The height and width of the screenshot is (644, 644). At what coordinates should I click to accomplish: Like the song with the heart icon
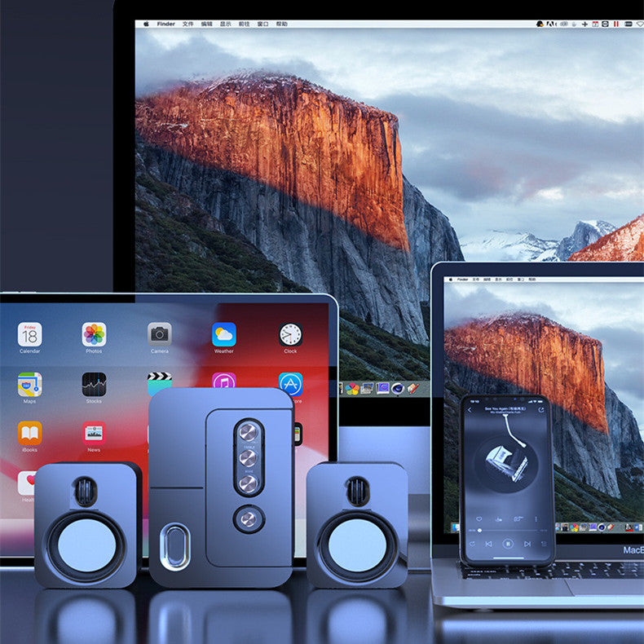coord(479,518)
